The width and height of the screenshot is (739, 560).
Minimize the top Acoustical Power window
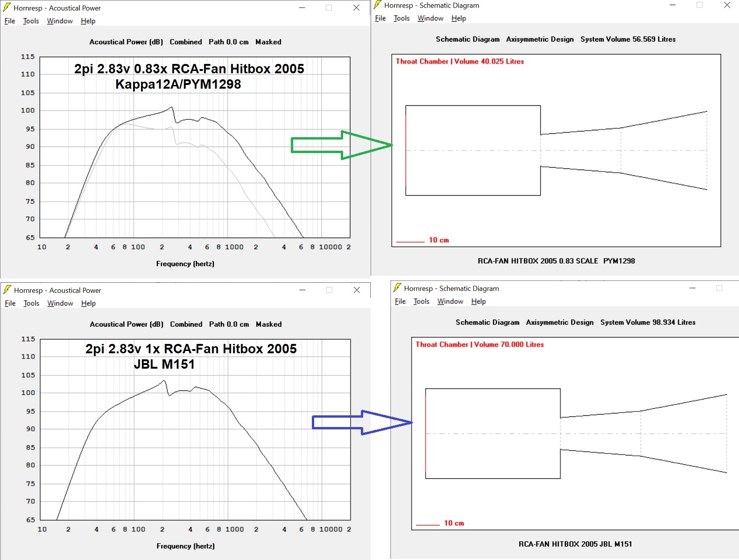(x=302, y=8)
